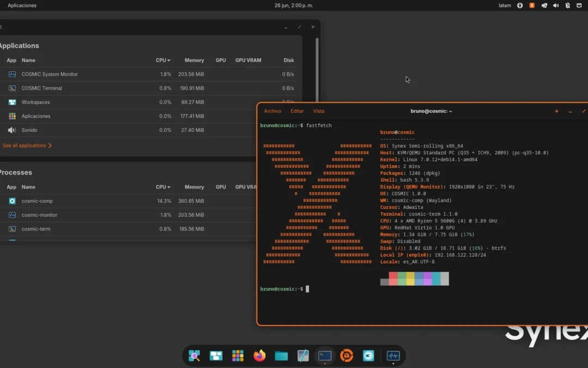The height and width of the screenshot is (368, 588).
Task: Click the Applications section heading
Action: click(x=19, y=46)
